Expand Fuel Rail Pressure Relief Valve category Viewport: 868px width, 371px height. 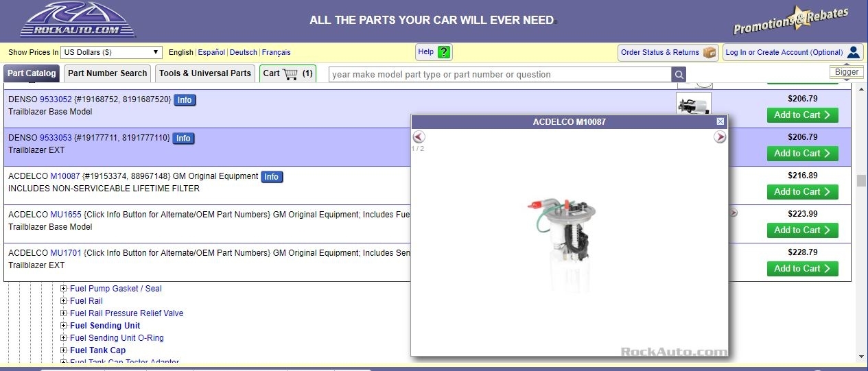point(64,313)
